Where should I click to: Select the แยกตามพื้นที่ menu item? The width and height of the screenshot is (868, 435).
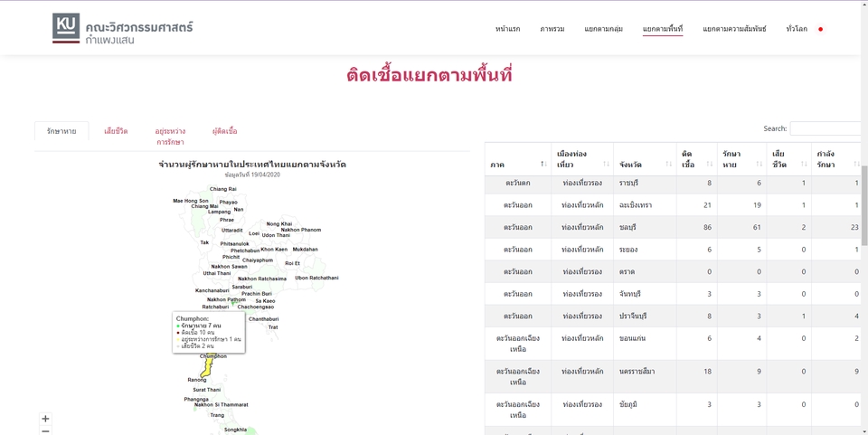coord(663,29)
